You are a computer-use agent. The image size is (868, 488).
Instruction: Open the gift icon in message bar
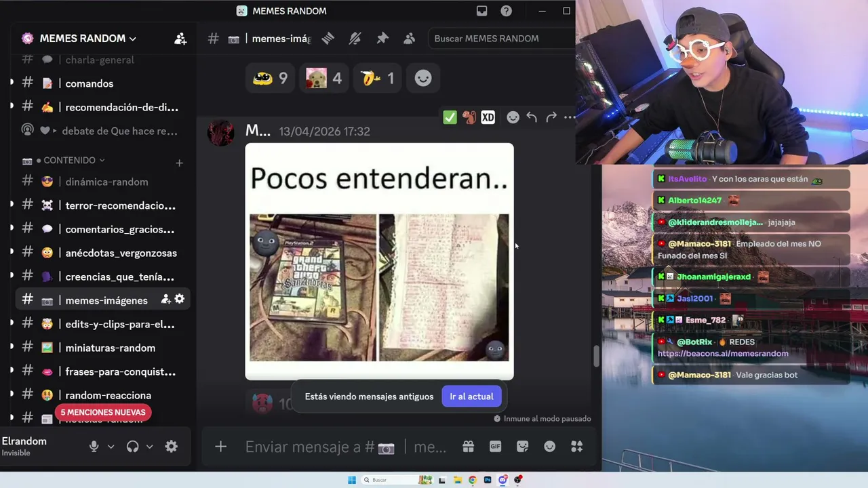(x=469, y=447)
